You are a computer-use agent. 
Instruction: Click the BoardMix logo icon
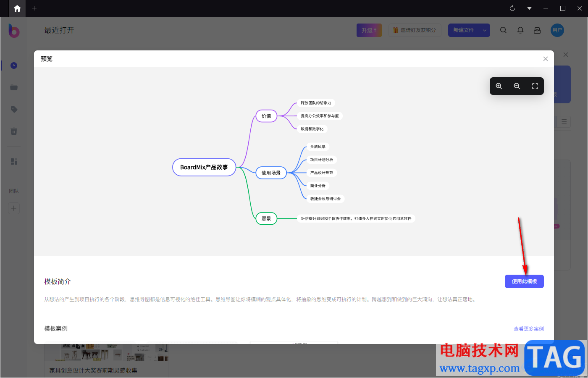click(x=14, y=30)
